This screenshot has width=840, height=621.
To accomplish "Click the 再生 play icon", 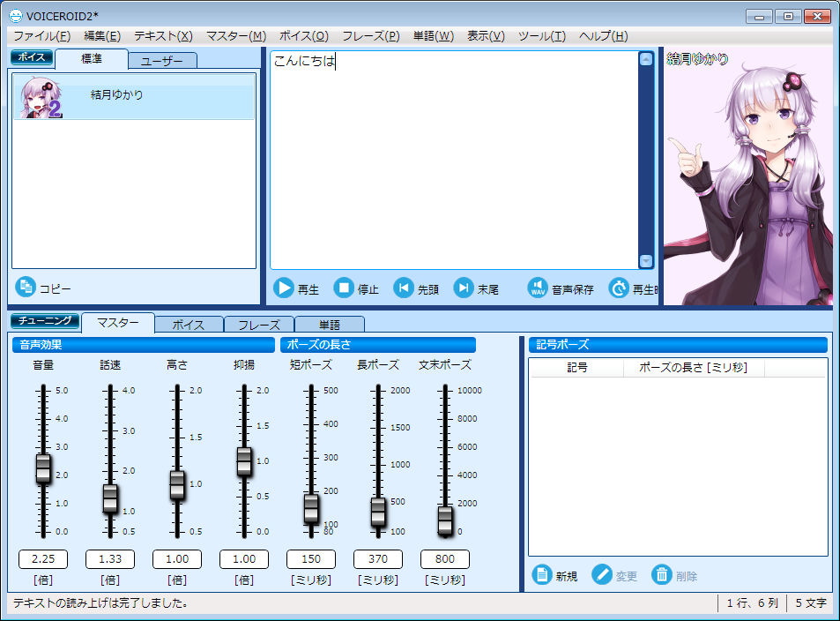I will pos(284,288).
